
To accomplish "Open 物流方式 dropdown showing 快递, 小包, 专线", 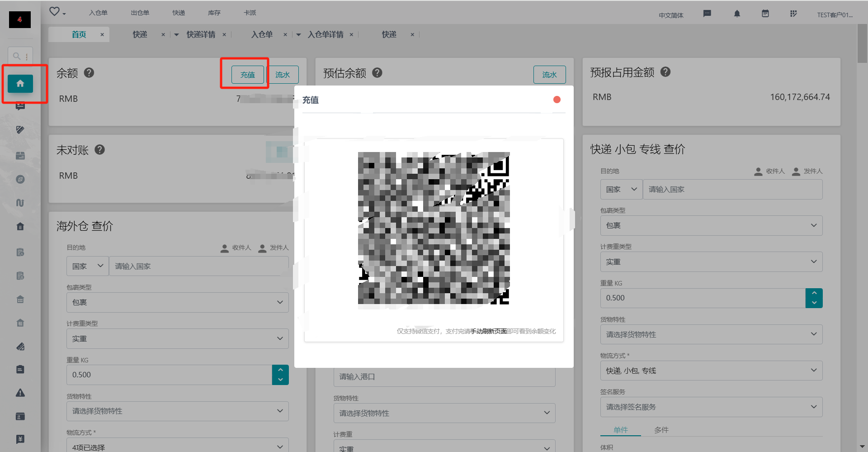I will [x=711, y=371].
